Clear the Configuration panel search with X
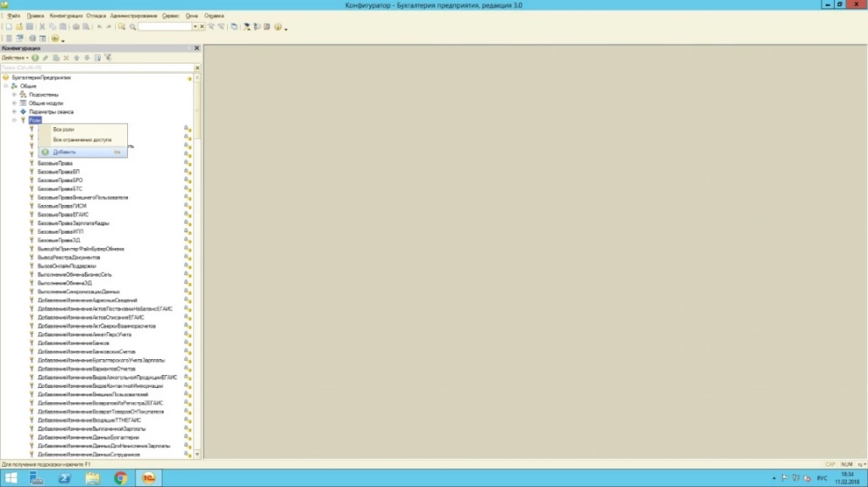The width and height of the screenshot is (868, 487). point(198,68)
